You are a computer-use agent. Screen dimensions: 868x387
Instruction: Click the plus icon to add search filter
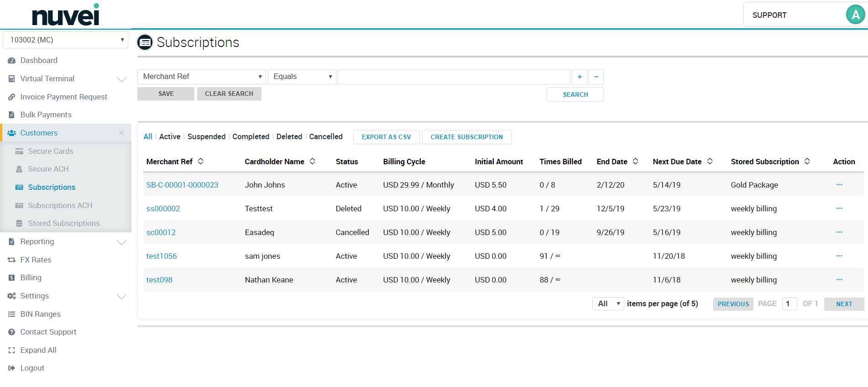pos(580,77)
